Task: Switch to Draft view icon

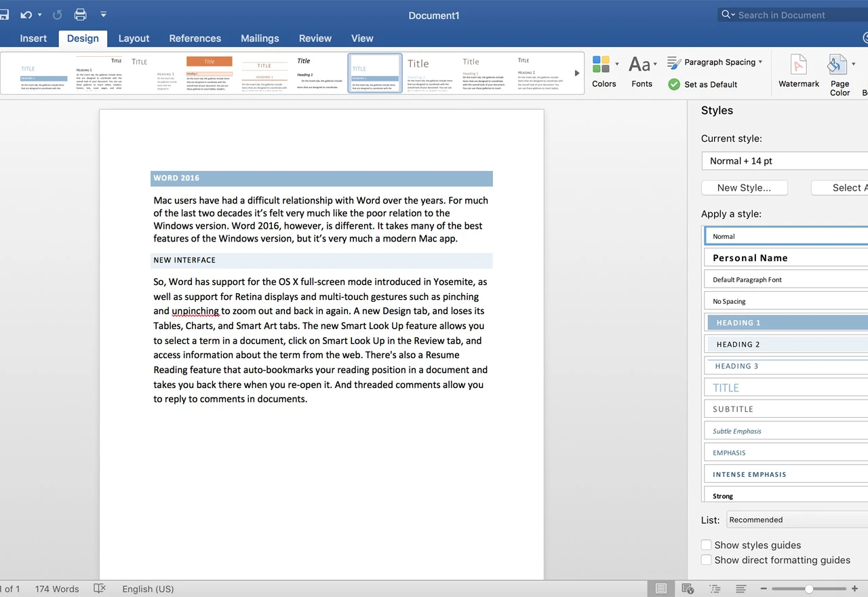Action: pos(741,588)
